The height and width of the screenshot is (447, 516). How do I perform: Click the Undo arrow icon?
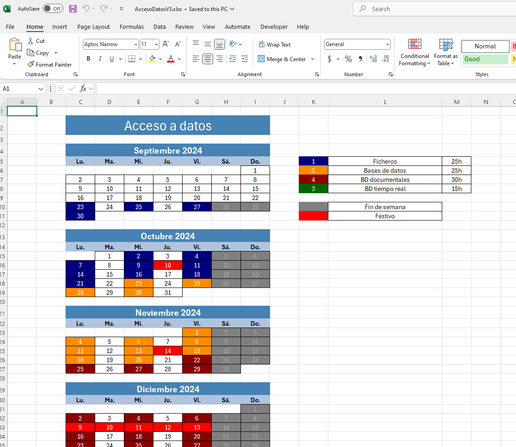point(86,9)
